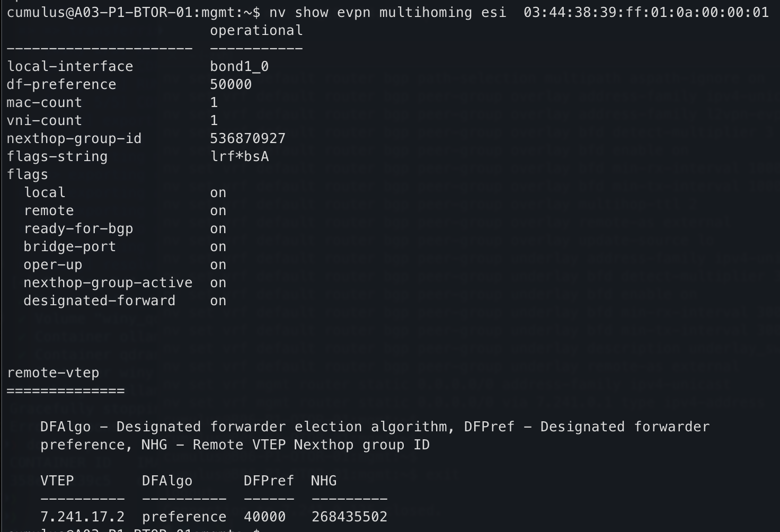Click the DFAlgo table column header

point(167,481)
